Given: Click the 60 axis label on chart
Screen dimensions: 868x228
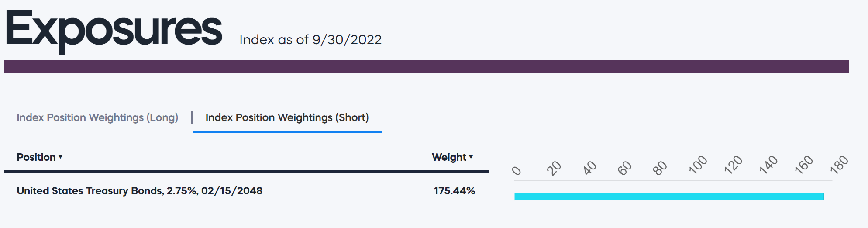Looking at the screenshot, I should click(x=624, y=168).
